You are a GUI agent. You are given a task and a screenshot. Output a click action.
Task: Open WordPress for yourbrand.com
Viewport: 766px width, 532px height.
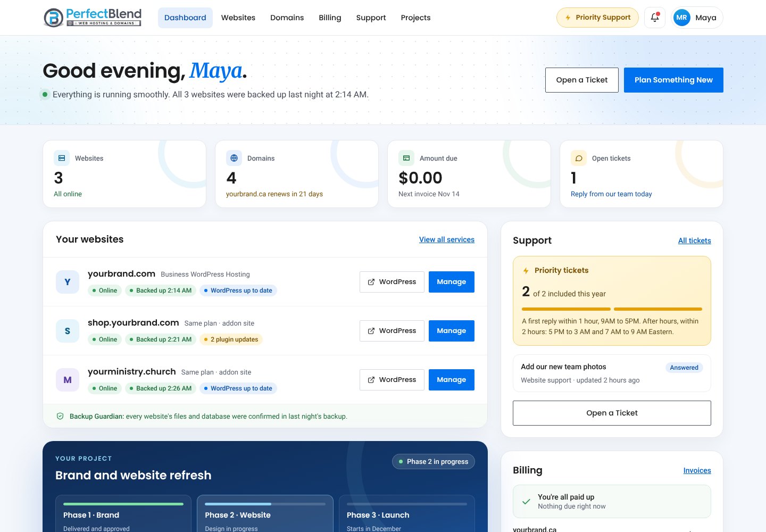pos(392,282)
